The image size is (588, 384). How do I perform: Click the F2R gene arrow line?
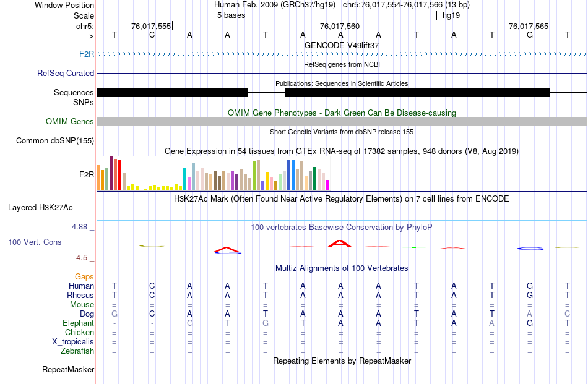(342, 54)
